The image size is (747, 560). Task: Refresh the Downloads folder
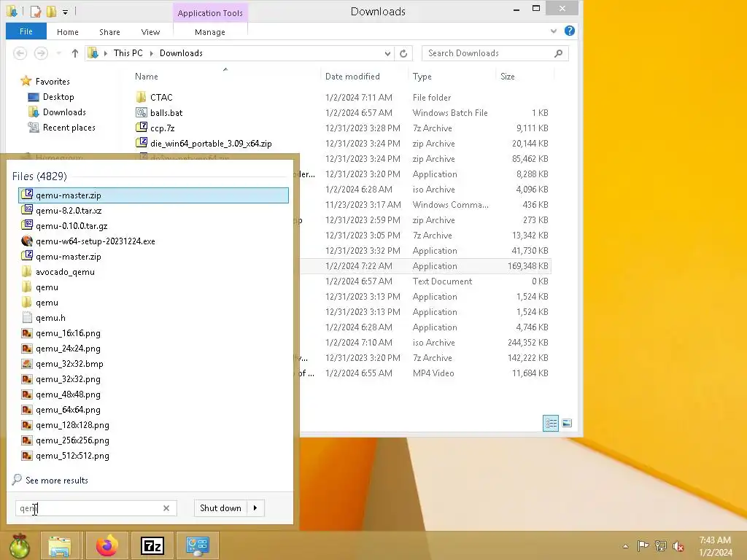click(403, 53)
